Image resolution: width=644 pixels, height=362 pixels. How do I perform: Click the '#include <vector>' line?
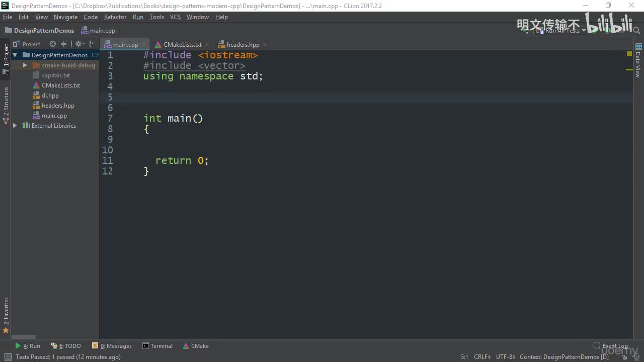pos(194,65)
